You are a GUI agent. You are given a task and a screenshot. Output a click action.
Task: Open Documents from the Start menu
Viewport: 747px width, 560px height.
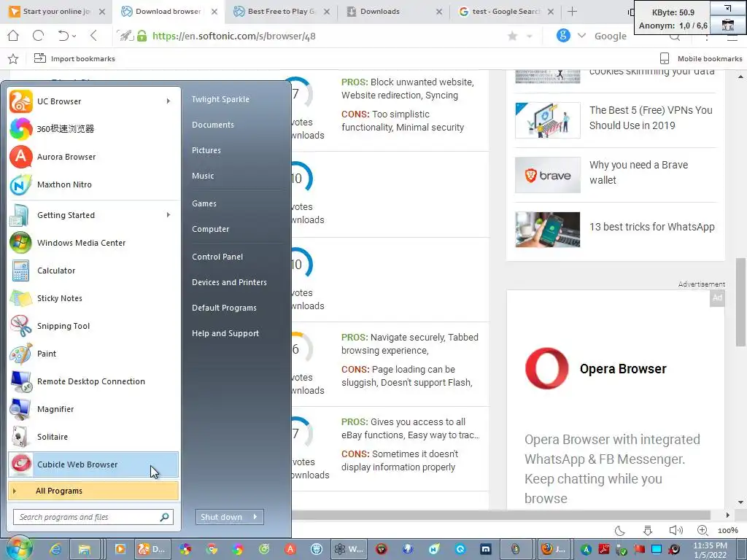point(213,125)
